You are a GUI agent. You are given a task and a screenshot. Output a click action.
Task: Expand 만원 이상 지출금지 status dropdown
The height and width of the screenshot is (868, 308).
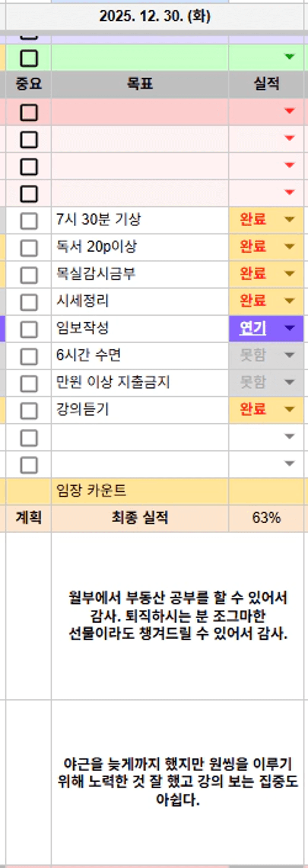289,382
